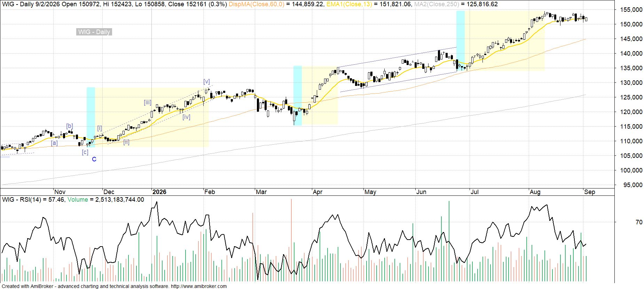This screenshot has height=289, width=644.
Task: Click the MA2(Close,250) legend text
Action: coord(436,4)
